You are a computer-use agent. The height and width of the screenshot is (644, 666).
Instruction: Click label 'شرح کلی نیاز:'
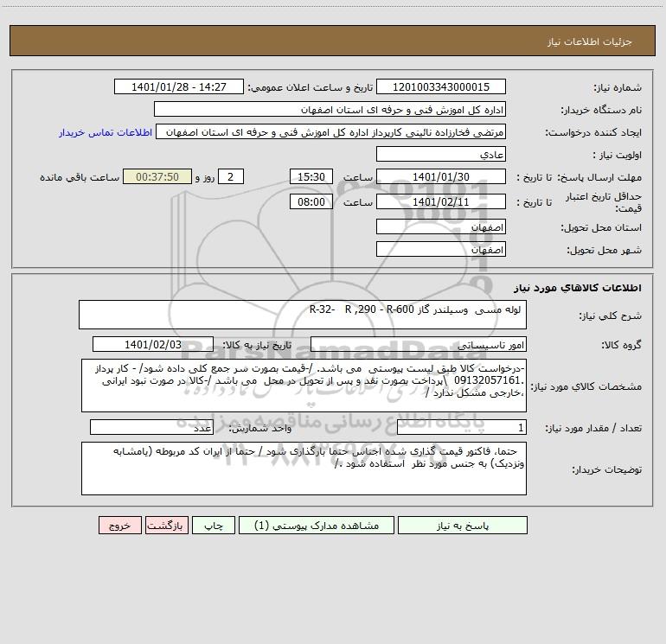(x=611, y=316)
